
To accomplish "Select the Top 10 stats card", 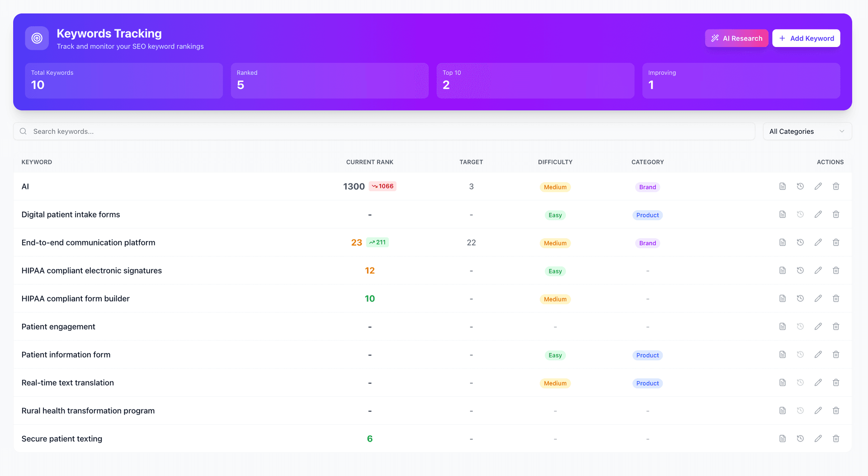I will [535, 80].
